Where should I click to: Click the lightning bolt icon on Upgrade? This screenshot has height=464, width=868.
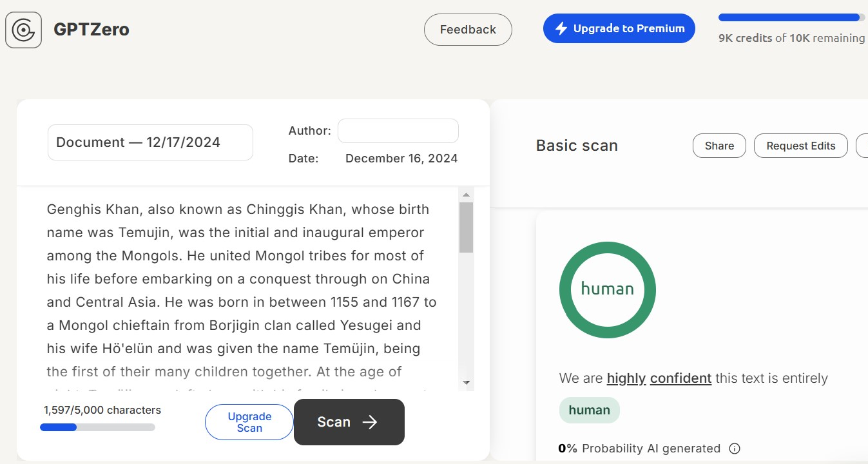pos(561,28)
